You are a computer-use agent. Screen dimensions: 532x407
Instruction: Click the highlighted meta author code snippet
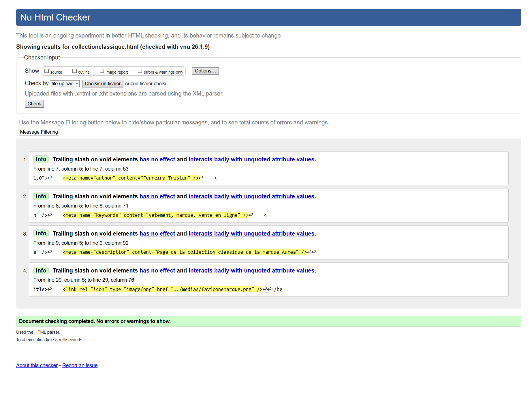tap(131, 178)
